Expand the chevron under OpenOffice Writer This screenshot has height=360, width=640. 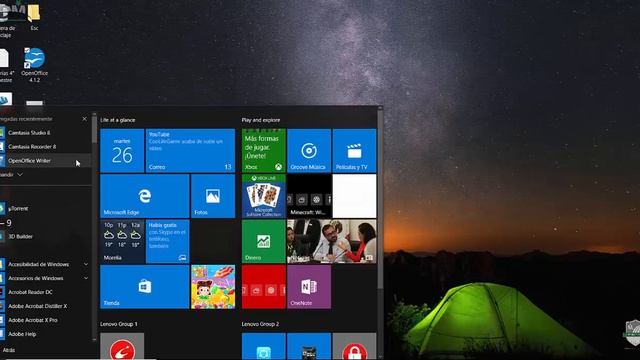pos(20,175)
